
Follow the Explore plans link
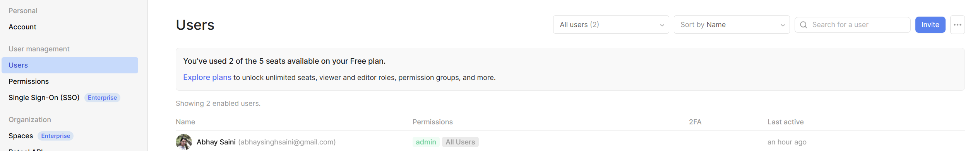coord(207,77)
